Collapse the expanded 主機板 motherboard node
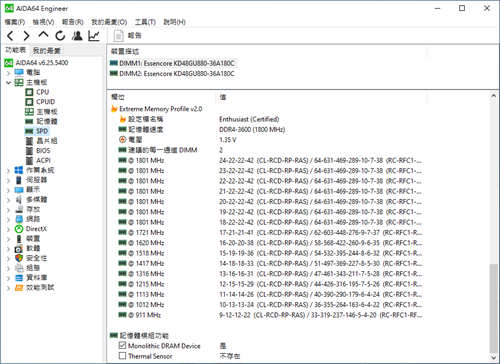This screenshot has width=500, height=364. click(9, 82)
